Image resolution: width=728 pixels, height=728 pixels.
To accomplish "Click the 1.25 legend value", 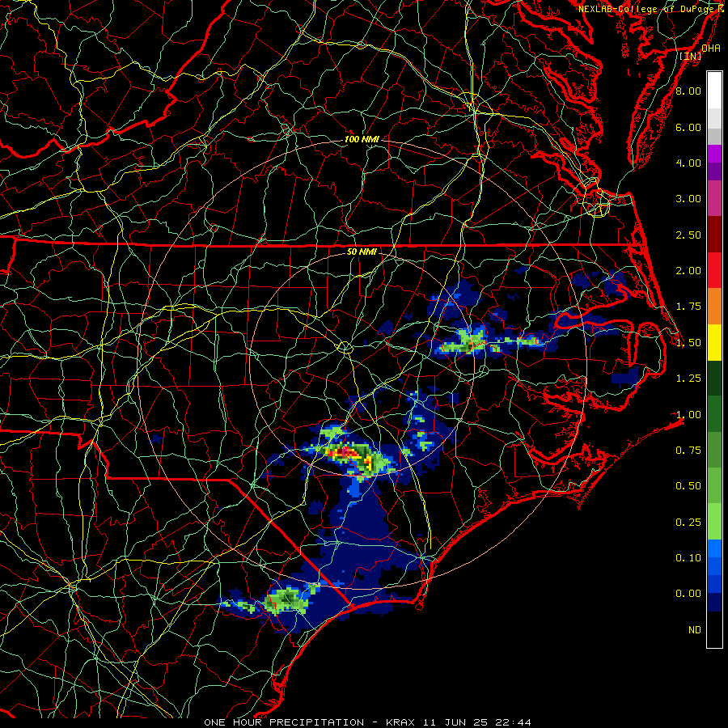I will [688, 379].
